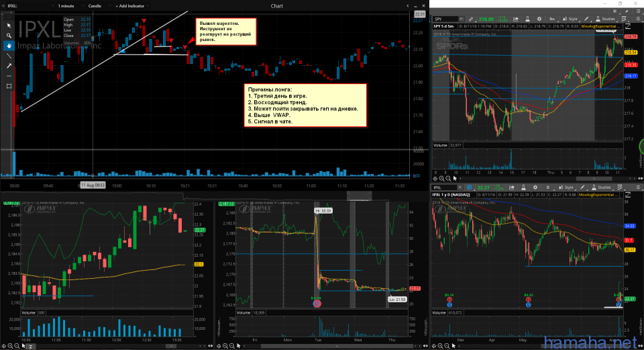Select the trend line drawing tool
Image resolution: width=644 pixels, height=350 pixels.
9,56
